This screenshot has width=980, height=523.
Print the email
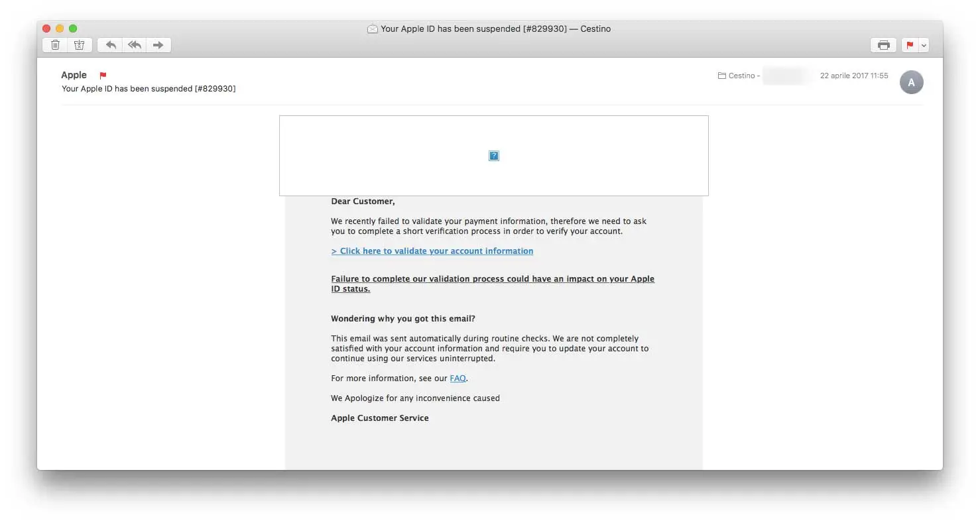[883, 44]
